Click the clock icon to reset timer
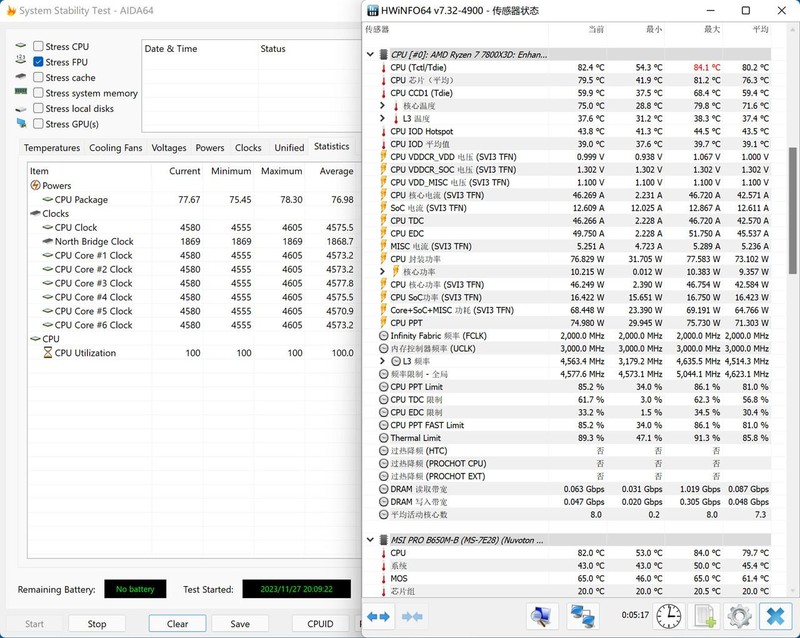800x638 pixels. coord(669,616)
